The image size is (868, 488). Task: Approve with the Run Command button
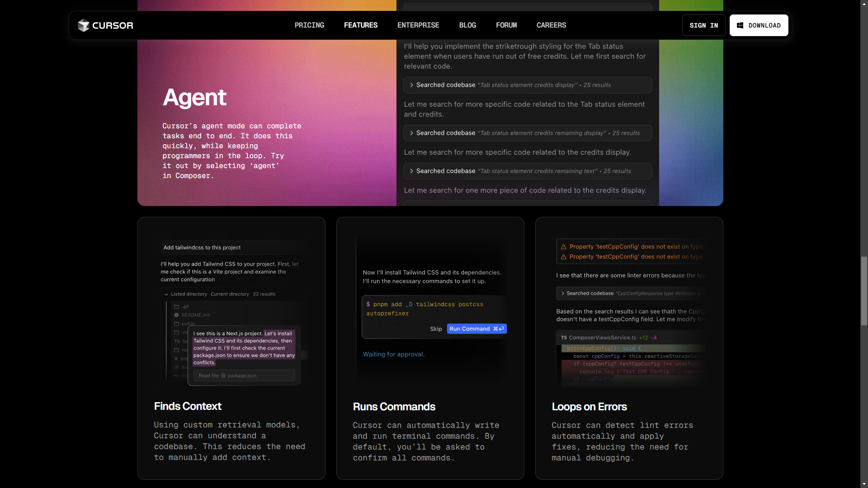click(x=476, y=328)
